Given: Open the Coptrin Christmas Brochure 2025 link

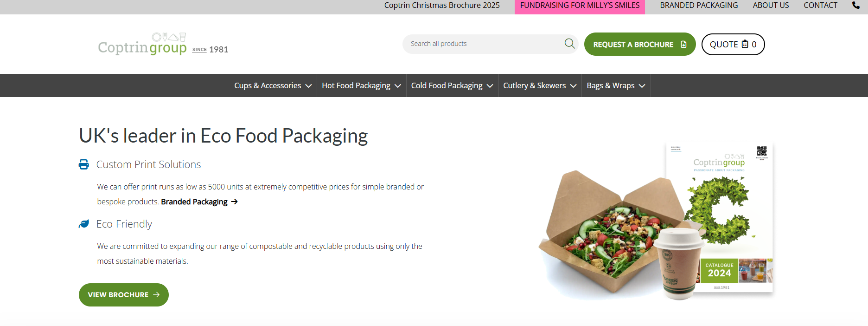Looking at the screenshot, I should click(x=442, y=5).
